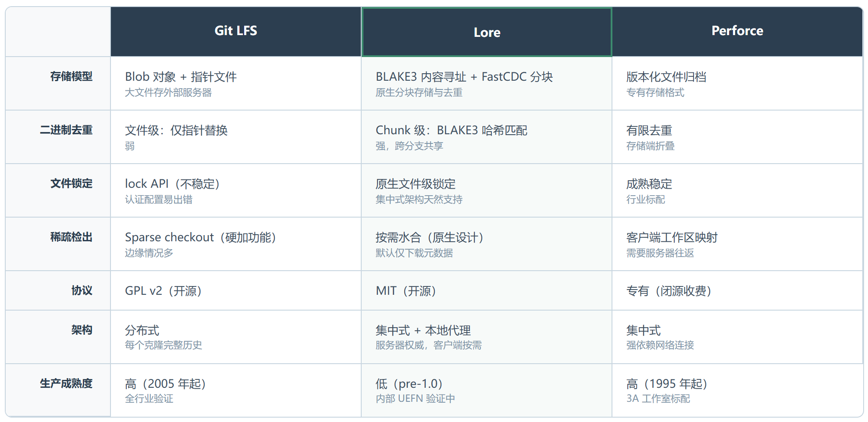868x422 pixels.
Task: Click the Git LFS column header
Action: pos(236,31)
